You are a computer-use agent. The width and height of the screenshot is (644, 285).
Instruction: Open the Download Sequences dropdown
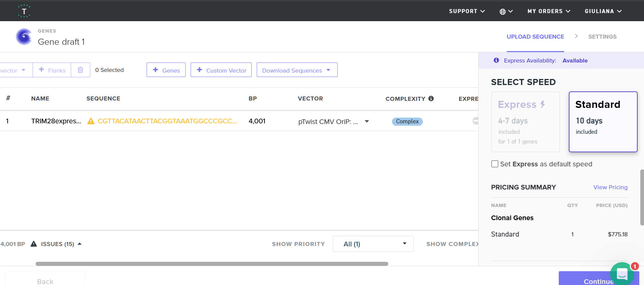click(x=297, y=70)
